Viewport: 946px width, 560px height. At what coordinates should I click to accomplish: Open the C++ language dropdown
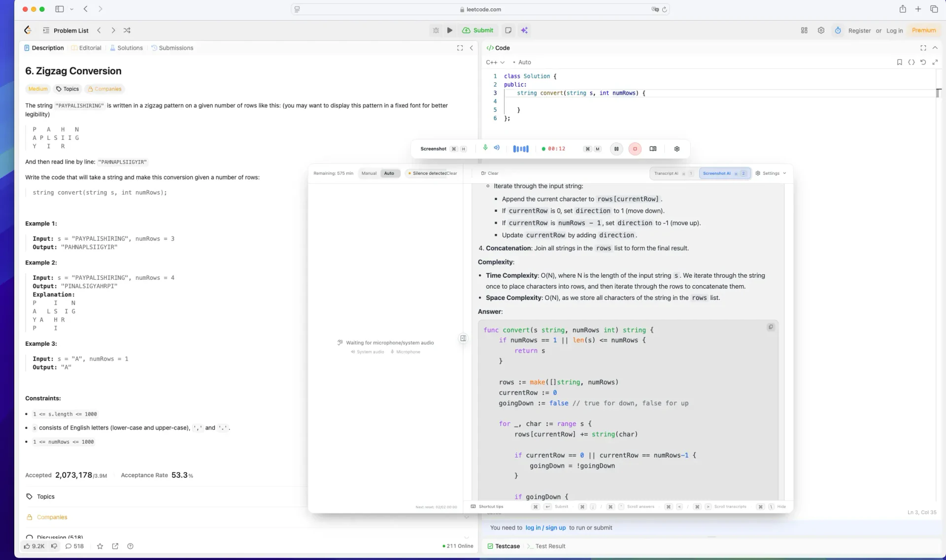pos(496,62)
